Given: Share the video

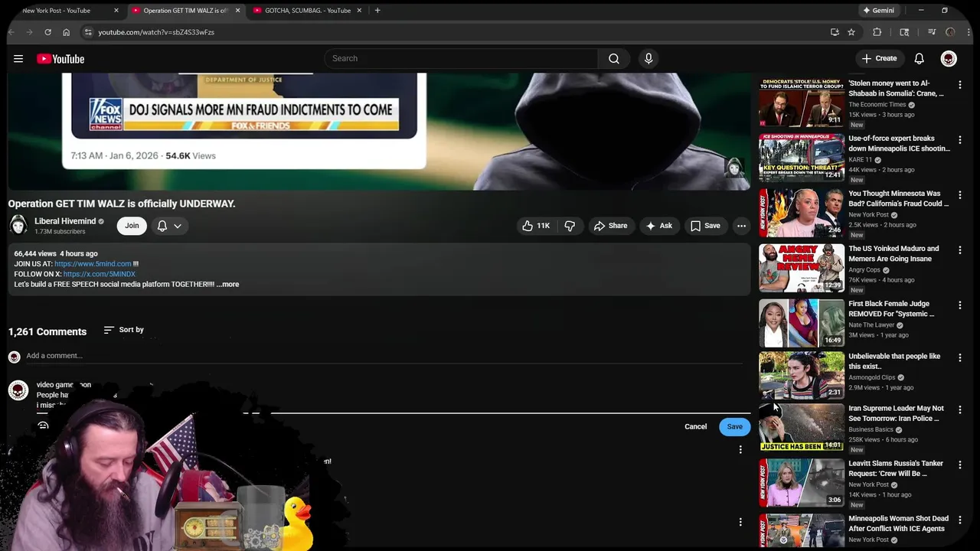Looking at the screenshot, I should 610,226.
